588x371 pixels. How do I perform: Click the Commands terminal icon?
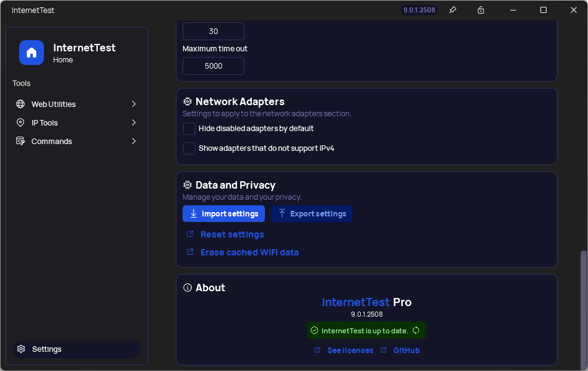click(20, 141)
